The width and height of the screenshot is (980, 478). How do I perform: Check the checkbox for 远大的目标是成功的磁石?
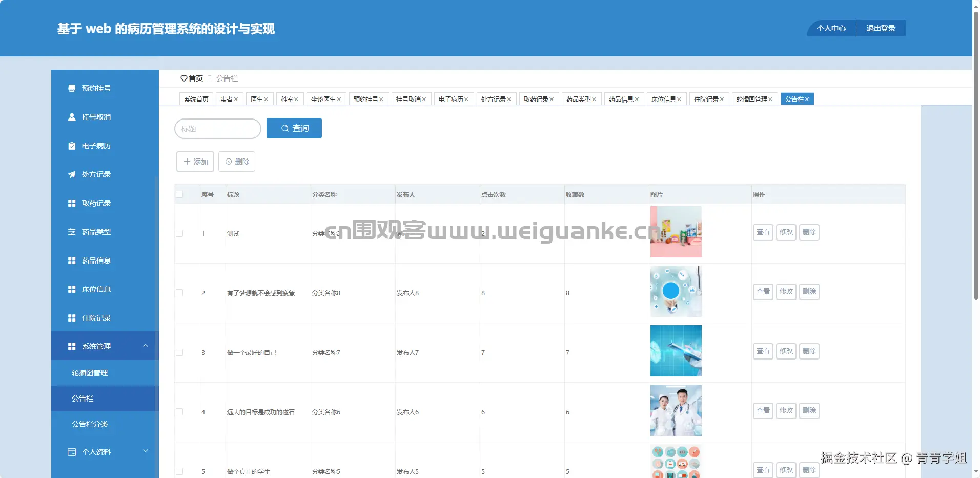179,412
